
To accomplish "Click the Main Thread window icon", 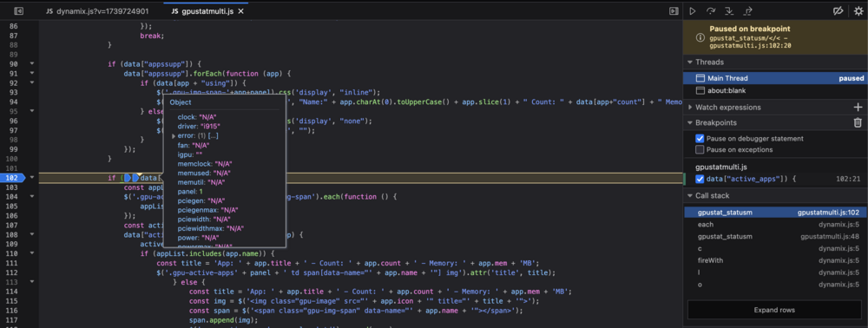I will (x=700, y=79).
